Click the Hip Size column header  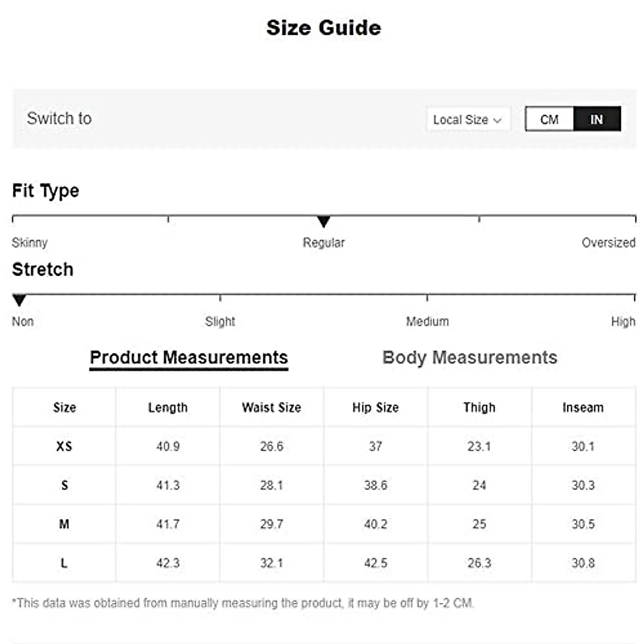click(x=376, y=407)
